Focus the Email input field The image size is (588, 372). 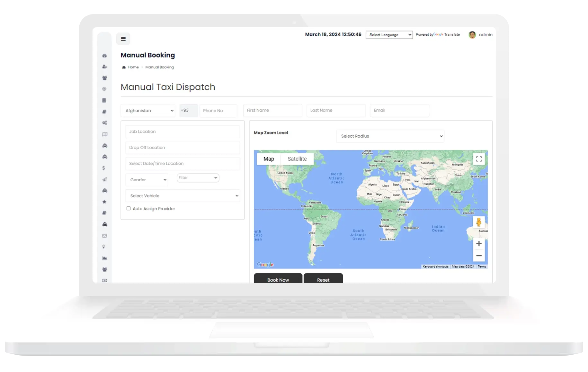pyautogui.click(x=399, y=110)
